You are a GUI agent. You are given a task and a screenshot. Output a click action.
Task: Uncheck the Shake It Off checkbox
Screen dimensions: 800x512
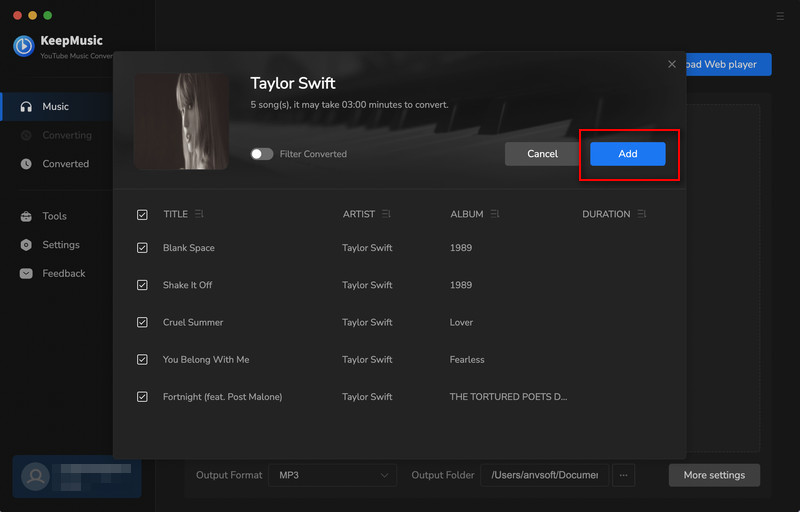[142, 285]
